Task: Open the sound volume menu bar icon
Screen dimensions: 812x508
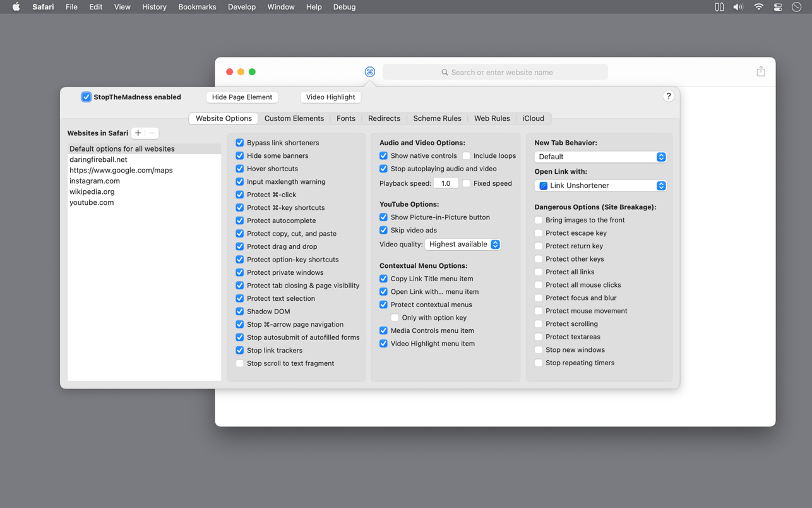Action: 738,7
